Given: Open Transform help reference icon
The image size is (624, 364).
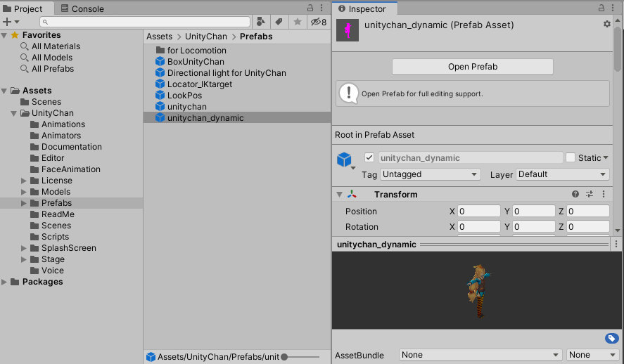Looking at the screenshot, I should tap(575, 194).
